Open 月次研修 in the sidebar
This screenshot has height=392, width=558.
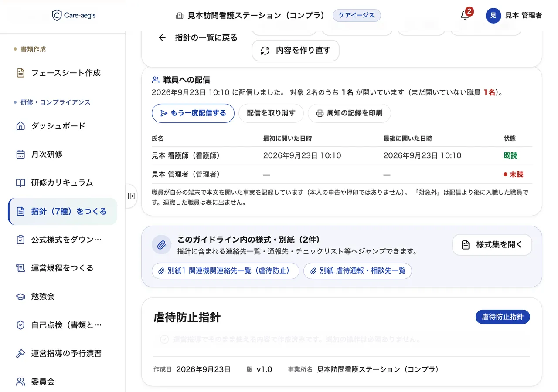(63, 154)
